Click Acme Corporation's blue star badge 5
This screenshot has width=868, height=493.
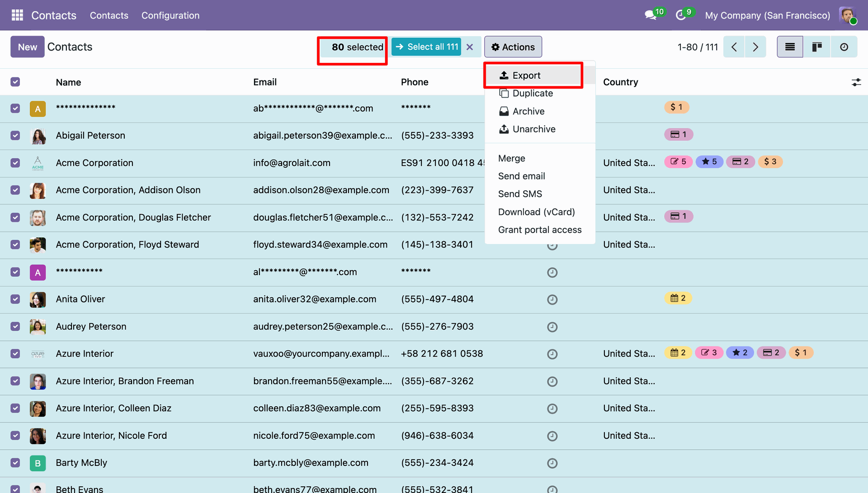pos(709,162)
